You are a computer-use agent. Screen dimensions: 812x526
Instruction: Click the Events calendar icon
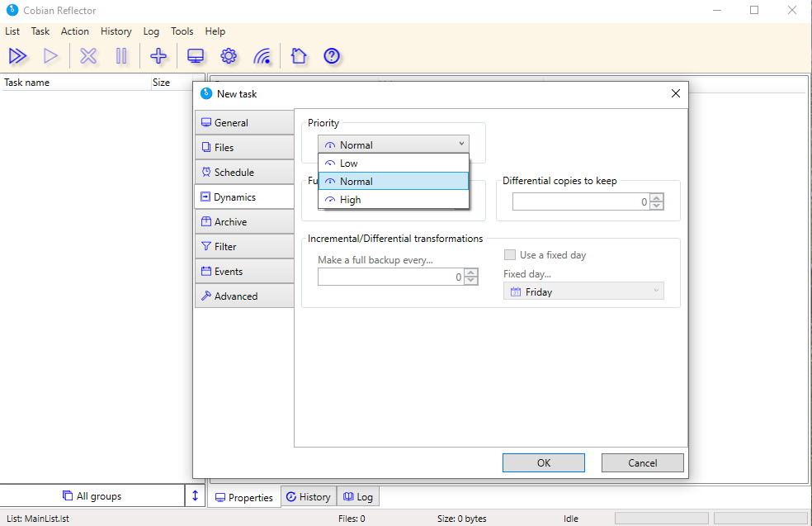[x=206, y=271]
